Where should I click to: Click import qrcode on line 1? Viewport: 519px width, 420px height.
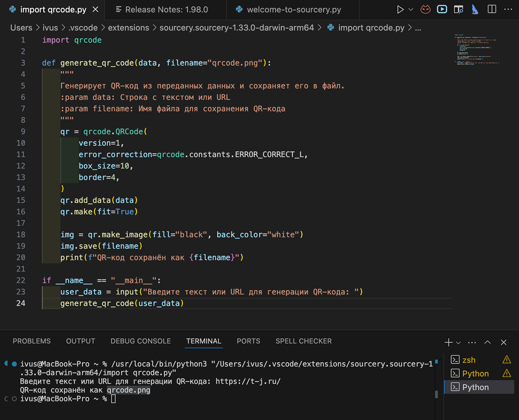pyautogui.click(x=72, y=40)
